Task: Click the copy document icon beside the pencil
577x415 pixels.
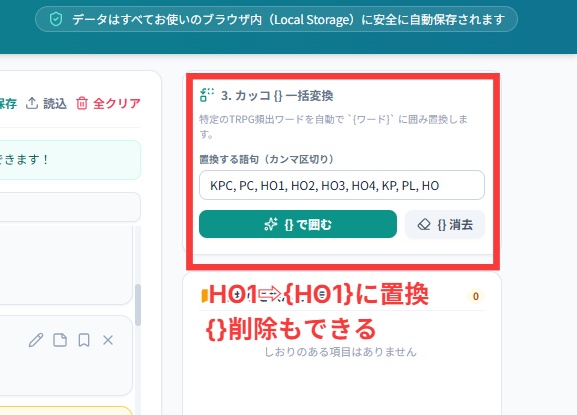Action: click(60, 340)
